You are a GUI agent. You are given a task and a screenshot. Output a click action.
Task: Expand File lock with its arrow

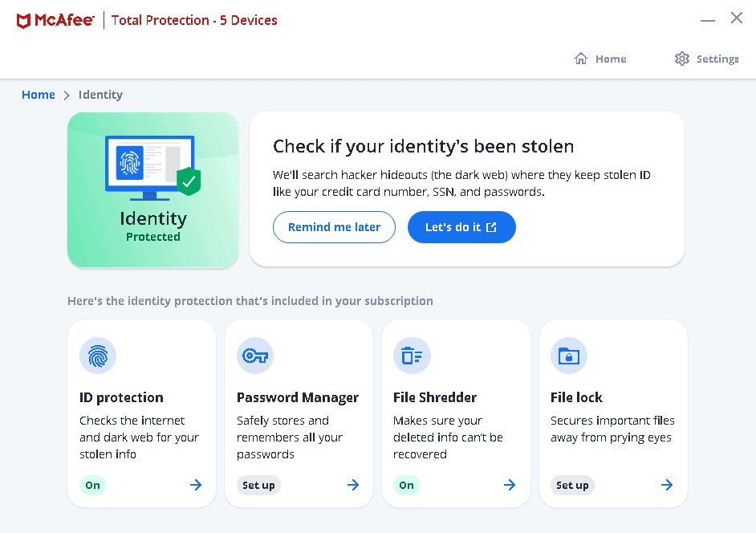[x=667, y=485]
